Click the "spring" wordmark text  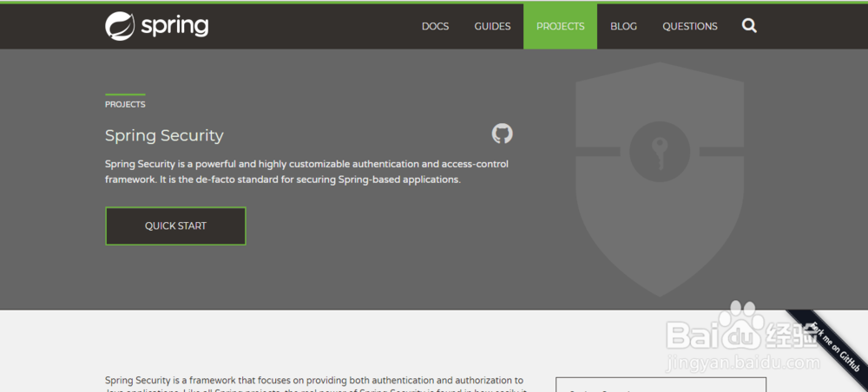[174, 26]
